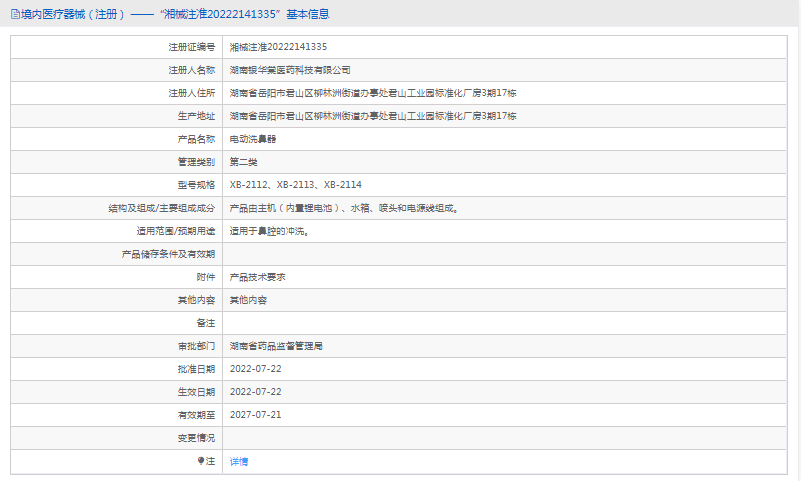Select attachment value 产品技术要求
The width and height of the screenshot is (801, 481).
(257, 277)
